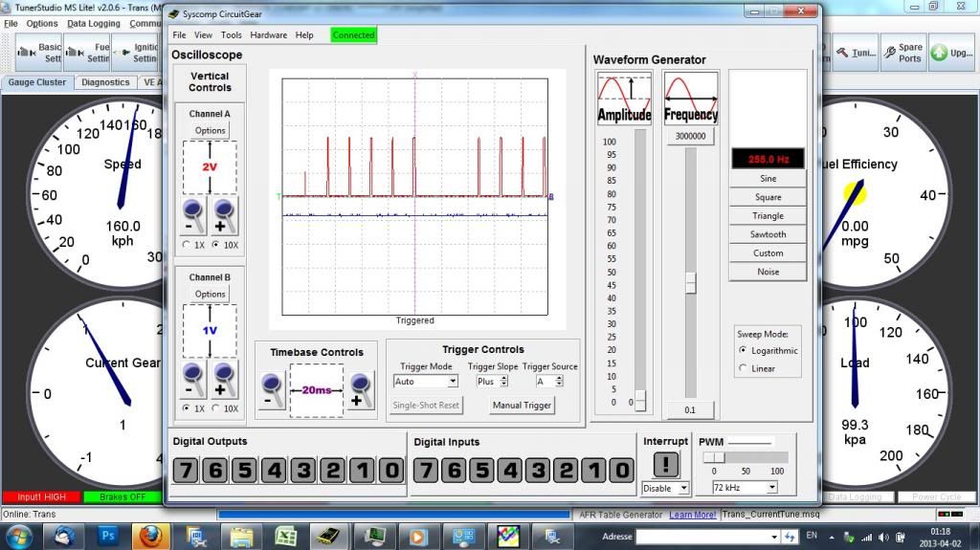The height and width of the screenshot is (550, 980).
Task: Click the Learn More! link
Action: point(693,515)
